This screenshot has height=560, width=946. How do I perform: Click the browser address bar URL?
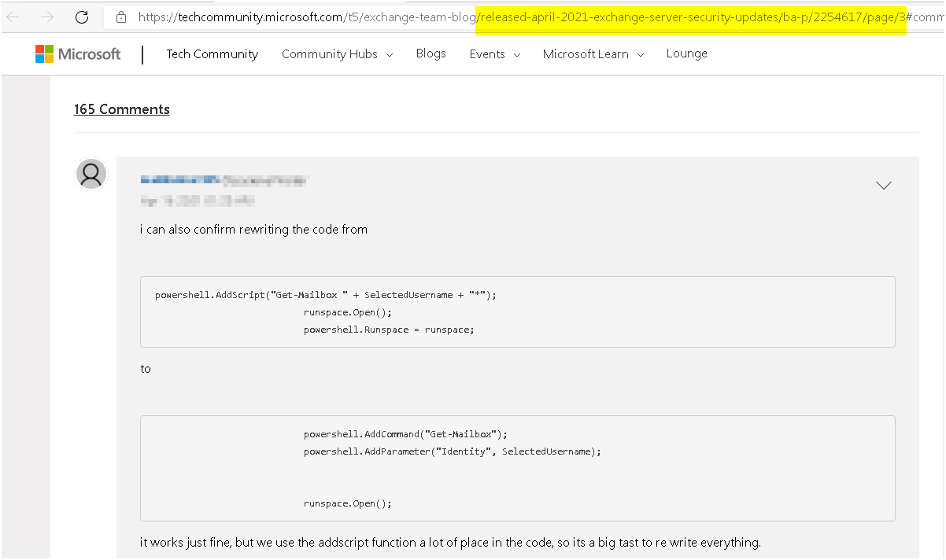tap(523, 17)
